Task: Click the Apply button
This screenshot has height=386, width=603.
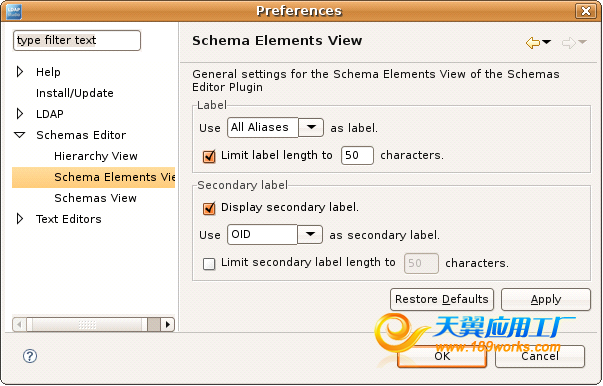Action: 546,299
